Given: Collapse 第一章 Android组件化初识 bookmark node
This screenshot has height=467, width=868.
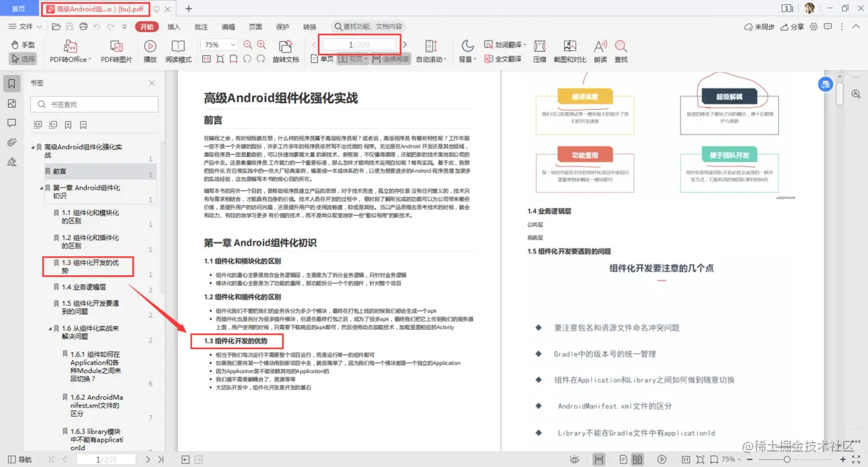Looking at the screenshot, I should pos(41,188).
